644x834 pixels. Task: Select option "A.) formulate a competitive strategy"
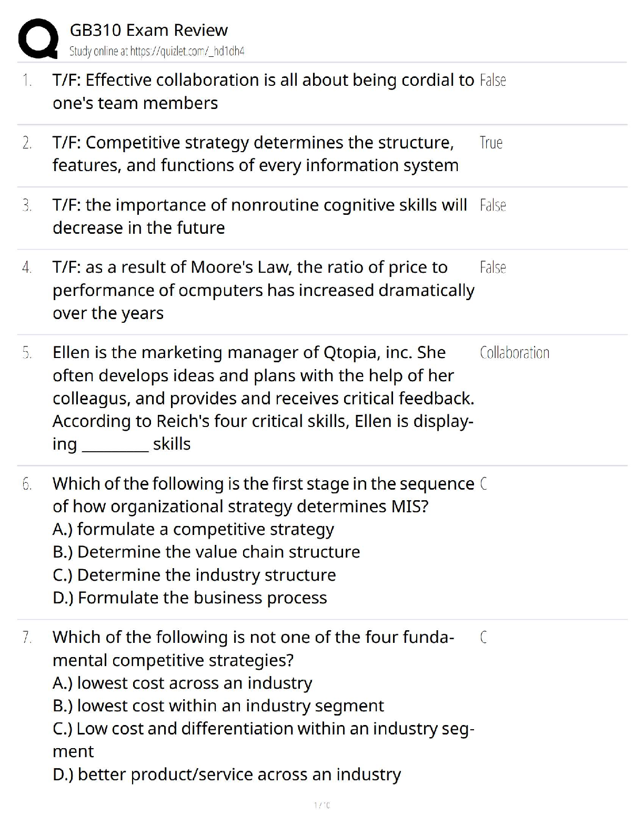point(193,529)
